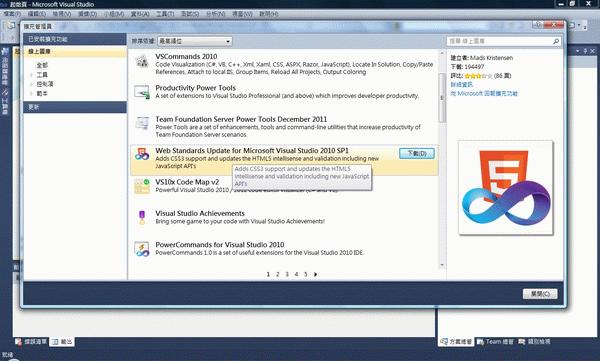Open the Class View tab at the bottom right

(534, 341)
